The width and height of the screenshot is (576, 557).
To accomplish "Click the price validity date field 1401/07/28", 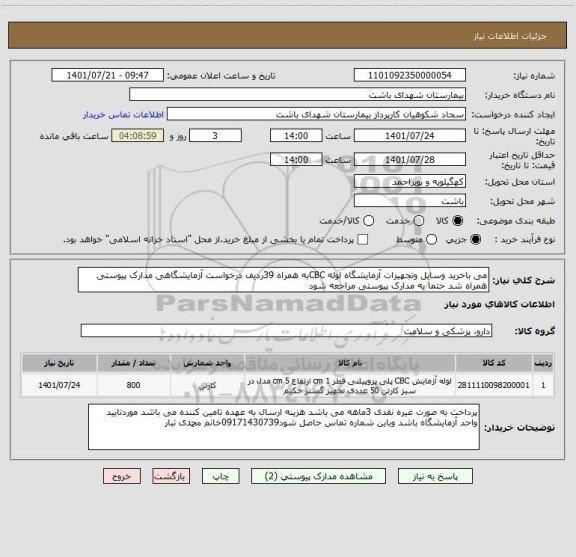I will point(410,159).
